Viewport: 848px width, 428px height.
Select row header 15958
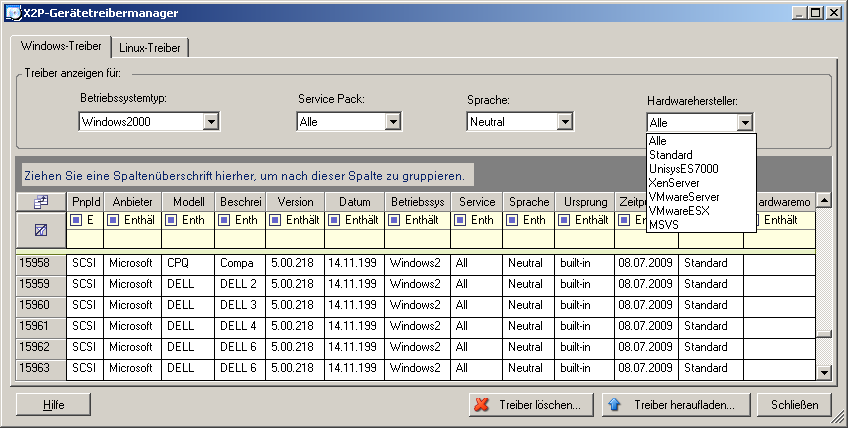[41, 264]
